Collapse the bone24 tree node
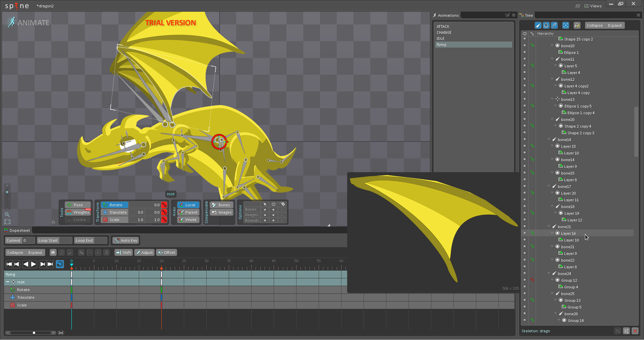Screen dimensions: 644x340 549,273
